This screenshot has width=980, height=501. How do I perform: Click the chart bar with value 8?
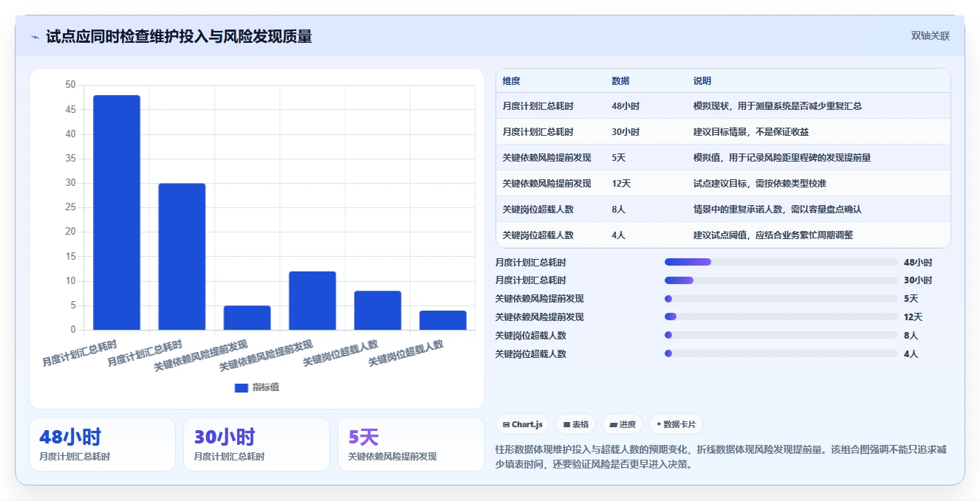(377, 310)
